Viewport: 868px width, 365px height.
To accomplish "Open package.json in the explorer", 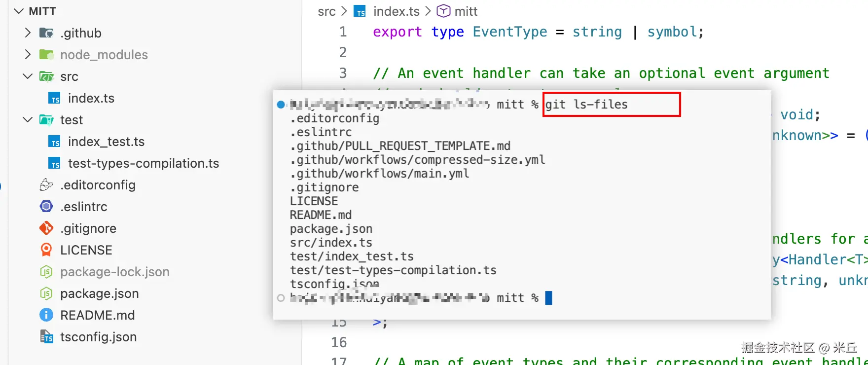I will [100, 293].
